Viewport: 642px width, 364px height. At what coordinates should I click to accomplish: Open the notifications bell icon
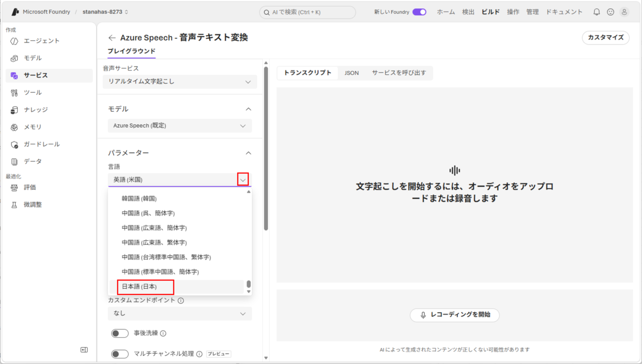[x=597, y=12]
